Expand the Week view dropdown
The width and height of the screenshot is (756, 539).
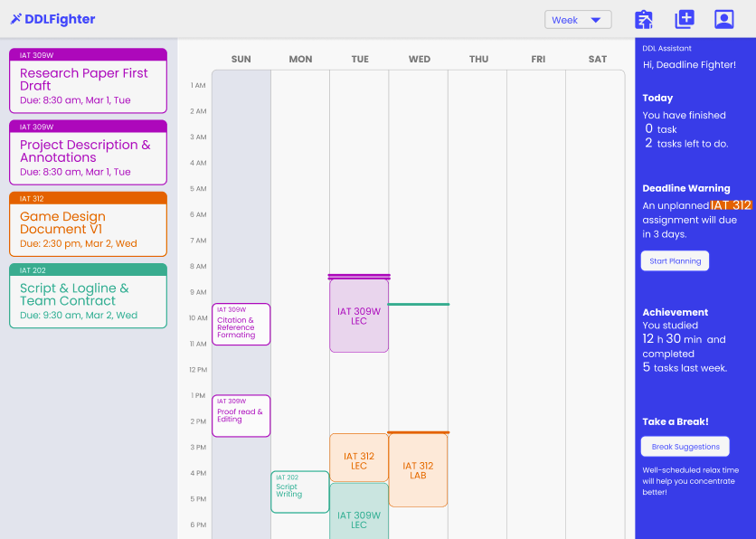pos(578,20)
